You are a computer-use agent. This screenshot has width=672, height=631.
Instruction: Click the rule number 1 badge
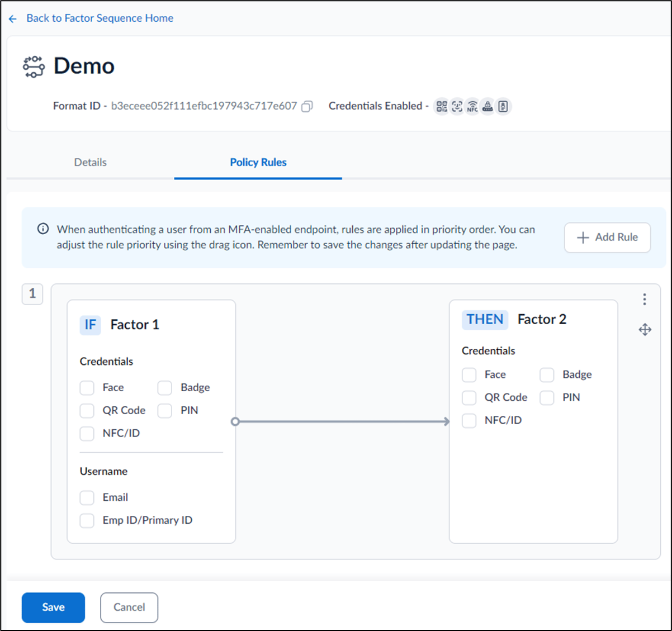pos(32,294)
